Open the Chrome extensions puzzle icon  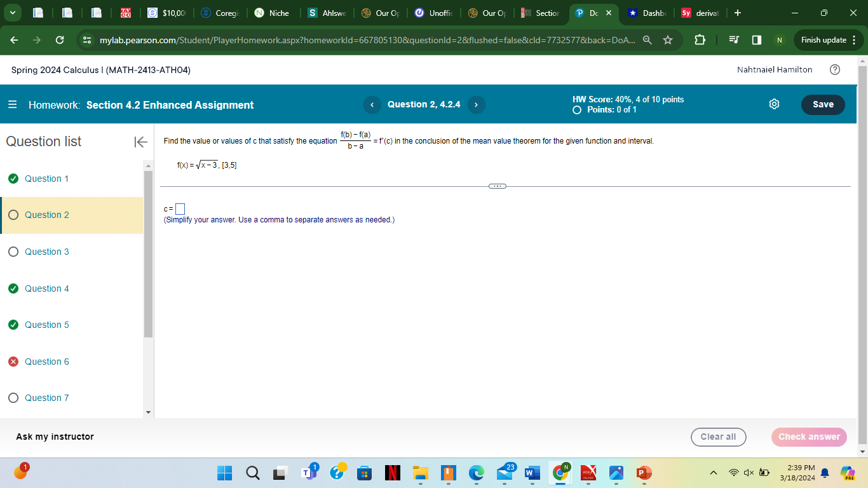pyautogui.click(x=699, y=40)
